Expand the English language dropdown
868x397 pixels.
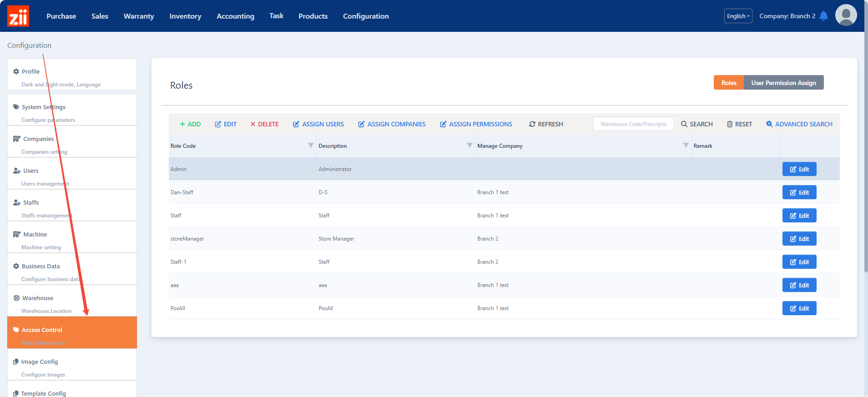[738, 16]
